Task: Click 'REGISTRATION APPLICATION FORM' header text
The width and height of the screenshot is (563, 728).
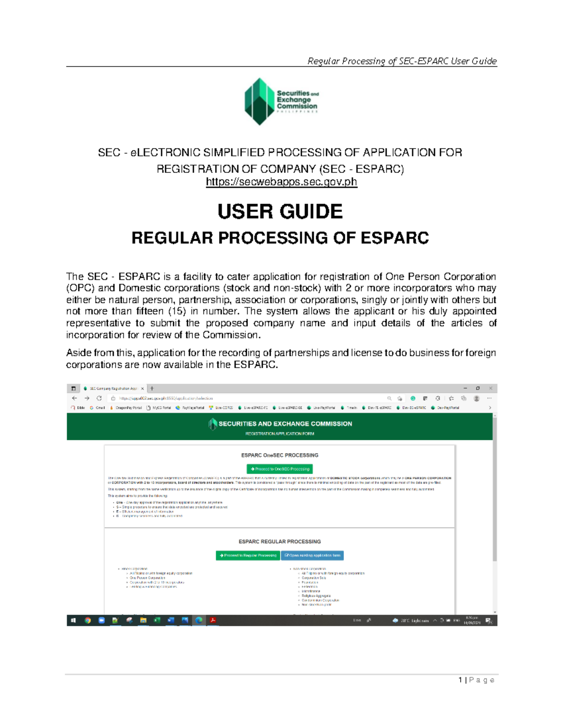Action: 280,434
